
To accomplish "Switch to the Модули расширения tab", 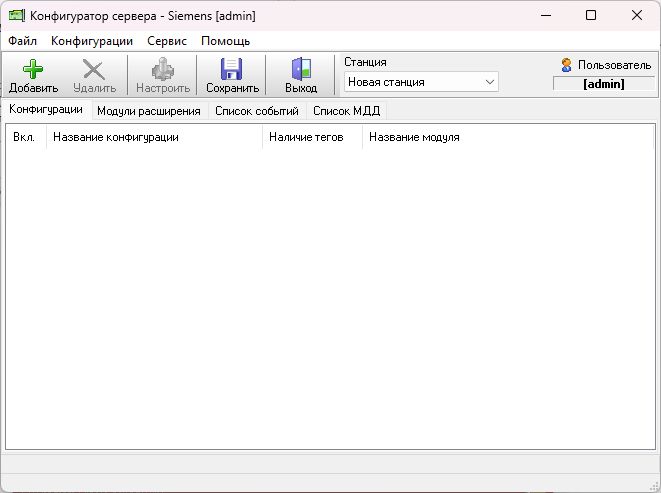I will click(x=148, y=111).
